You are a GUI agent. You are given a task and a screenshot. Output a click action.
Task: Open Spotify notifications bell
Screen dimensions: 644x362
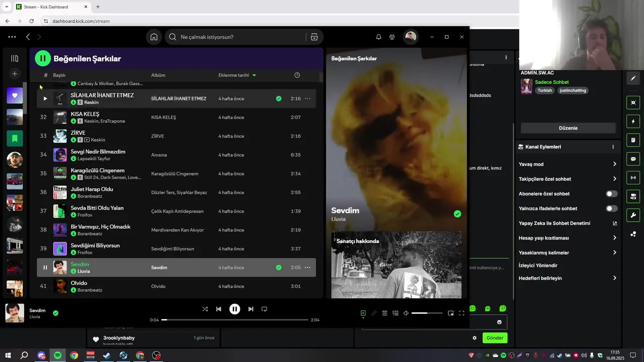[x=378, y=37]
